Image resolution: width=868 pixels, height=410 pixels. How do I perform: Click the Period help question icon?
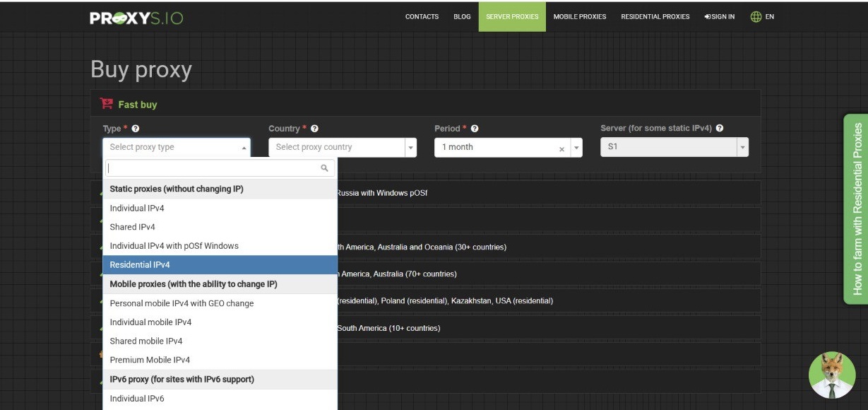[475, 129]
